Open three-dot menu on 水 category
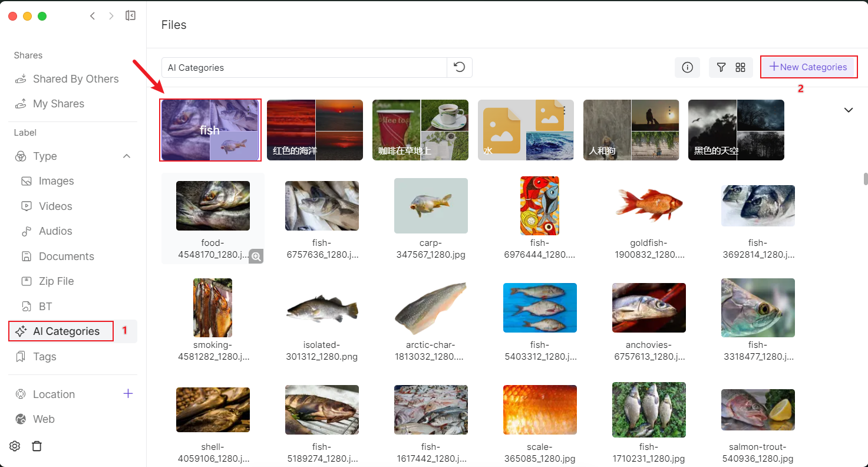 564,110
